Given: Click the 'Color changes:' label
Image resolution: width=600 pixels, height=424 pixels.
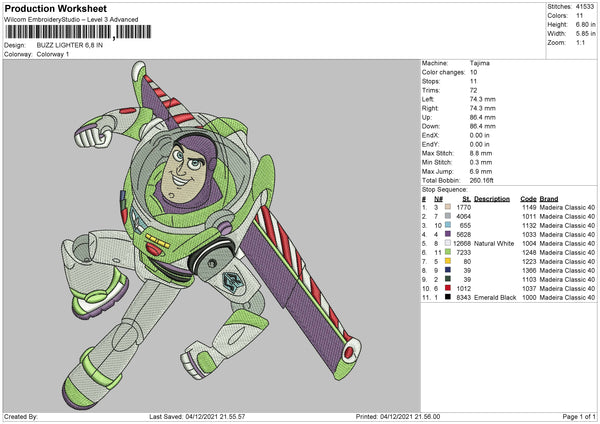Looking at the screenshot, I should 443,72.
